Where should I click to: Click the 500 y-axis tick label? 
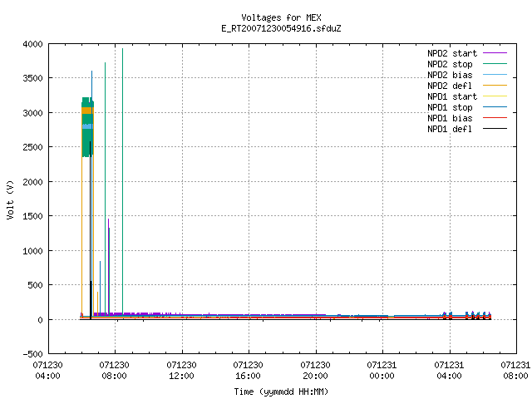[35, 285]
